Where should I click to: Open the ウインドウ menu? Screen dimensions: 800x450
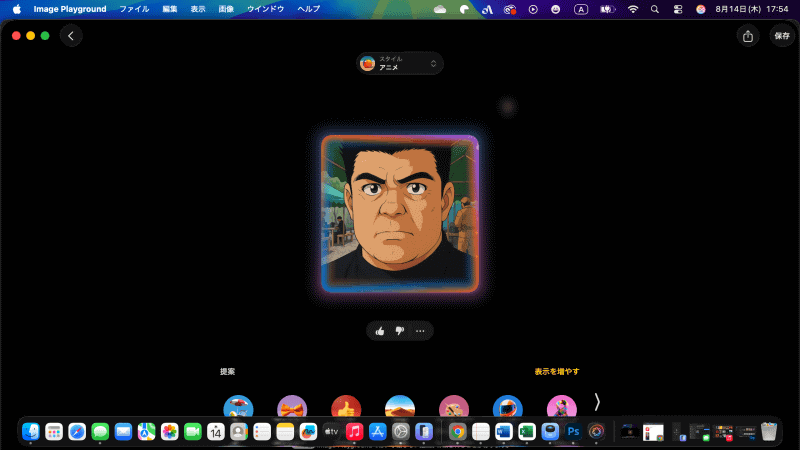(x=265, y=9)
